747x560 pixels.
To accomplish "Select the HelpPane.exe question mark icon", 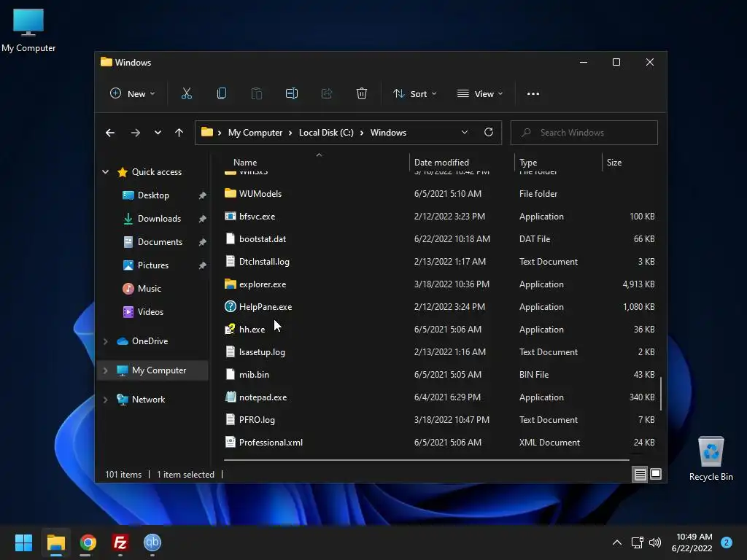I will tap(230, 307).
